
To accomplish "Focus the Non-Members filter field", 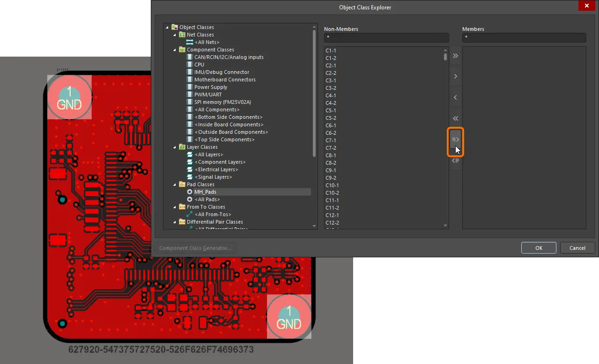I will click(386, 37).
